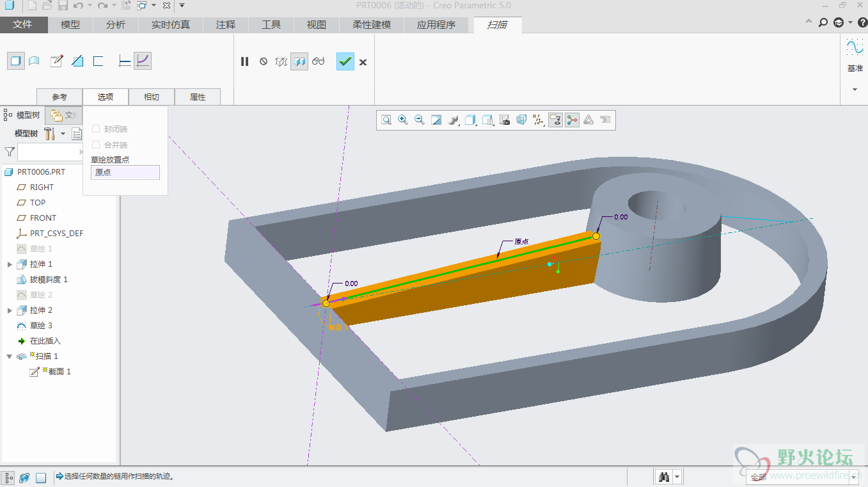The image size is (868, 487).
Task: Switch to attached geometry preview
Action: coord(299,61)
